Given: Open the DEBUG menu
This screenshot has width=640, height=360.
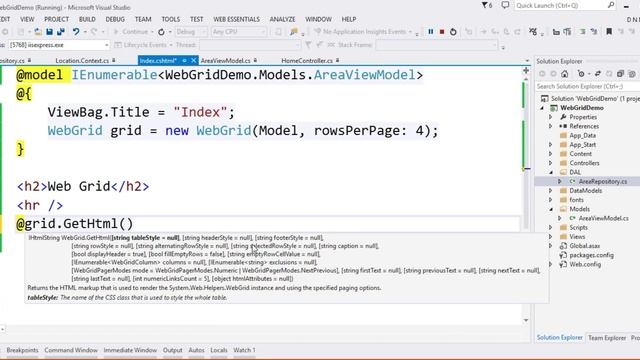Looking at the screenshot, I should pyautogui.click(x=115, y=19).
